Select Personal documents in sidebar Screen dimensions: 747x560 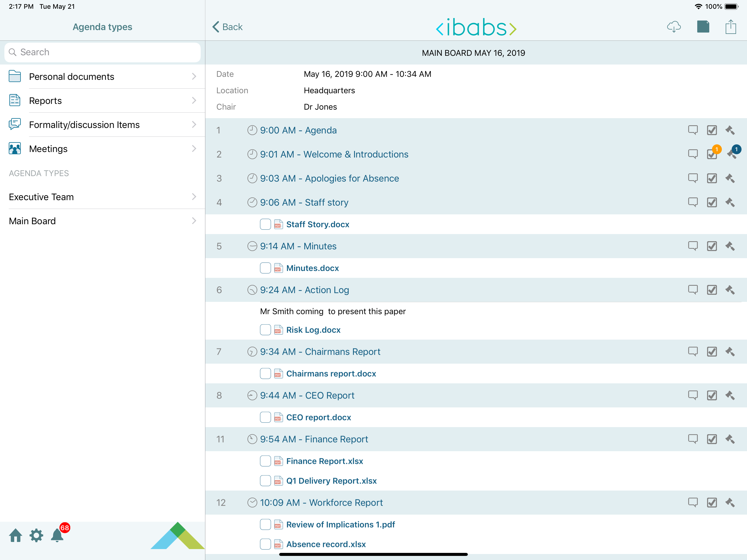point(102,77)
